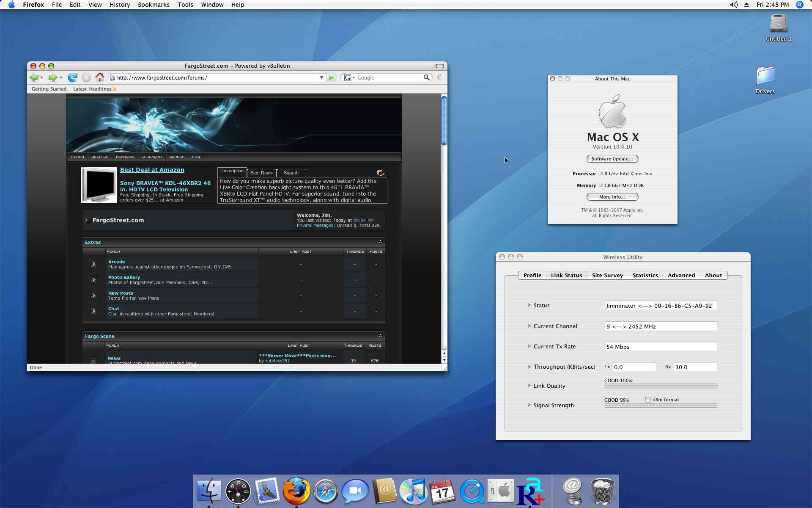Open the Firefox Home page icon
This screenshot has width=812, height=508.
(x=100, y=77)
